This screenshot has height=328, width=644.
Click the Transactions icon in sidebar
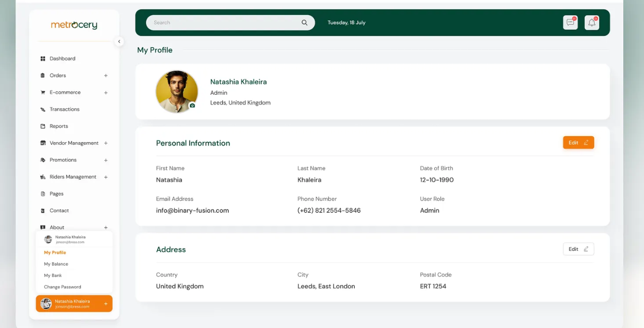coord(43,109)
